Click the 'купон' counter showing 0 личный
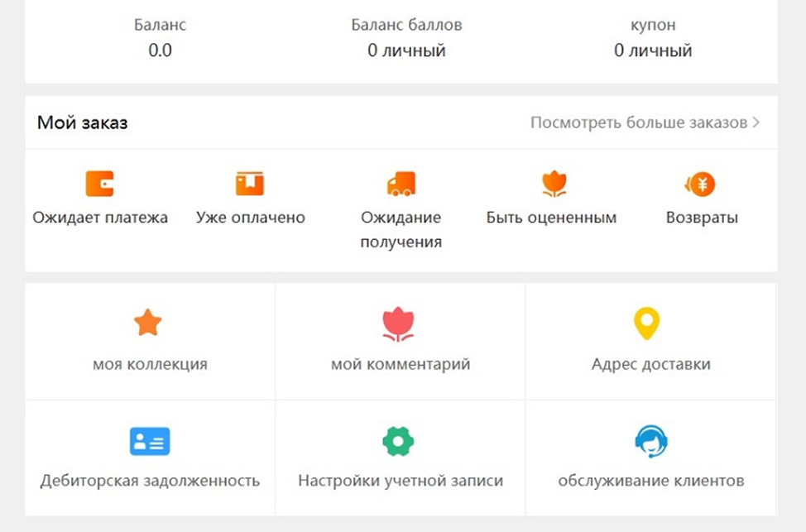 tap(652, 50)
